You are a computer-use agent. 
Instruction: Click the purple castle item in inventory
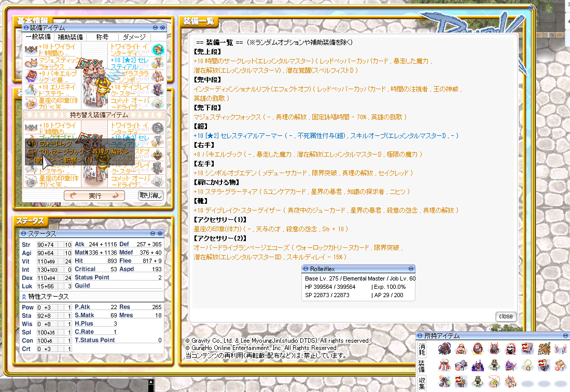pos(479,365)
